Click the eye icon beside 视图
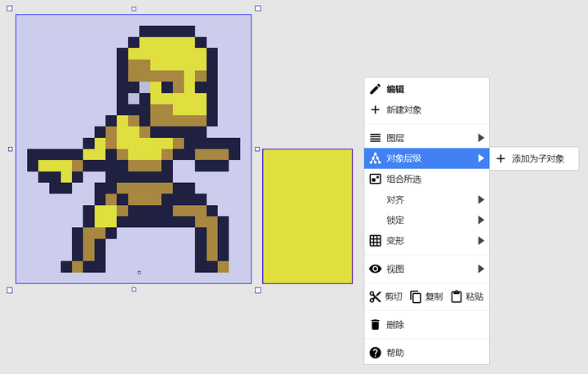 [375, 269]
